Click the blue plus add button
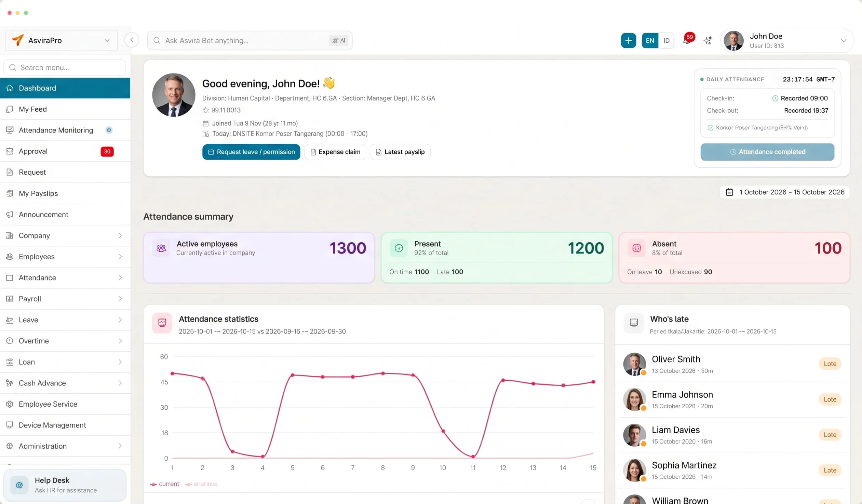862x504 pixels. 628,40
